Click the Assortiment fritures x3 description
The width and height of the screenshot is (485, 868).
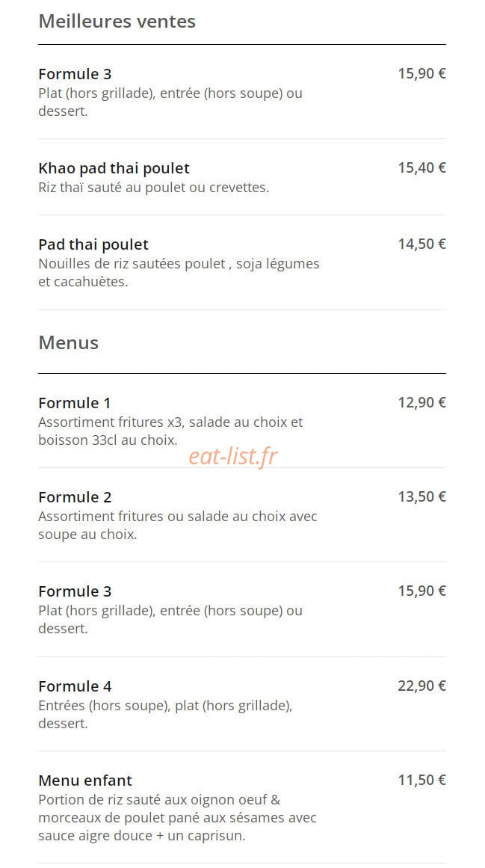(x=170, y=431)
